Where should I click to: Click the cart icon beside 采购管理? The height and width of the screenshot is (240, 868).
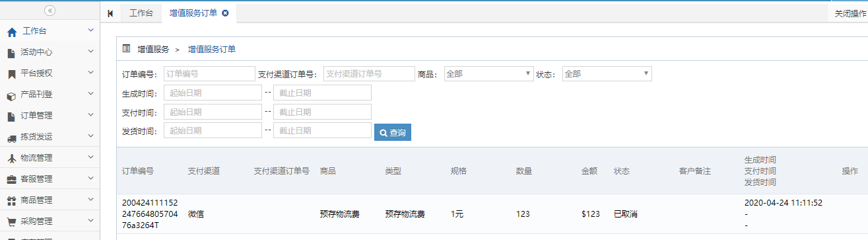point(11,221)
